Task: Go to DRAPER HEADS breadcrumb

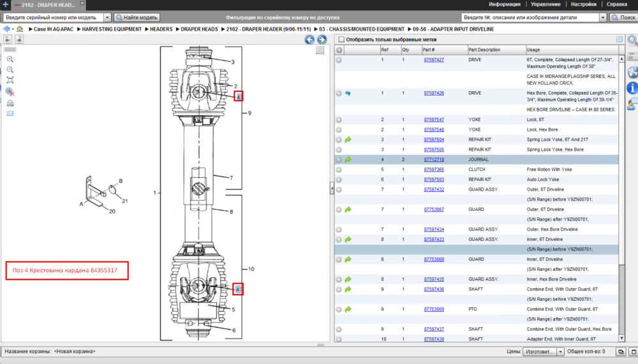Action: tap(199, 29)
